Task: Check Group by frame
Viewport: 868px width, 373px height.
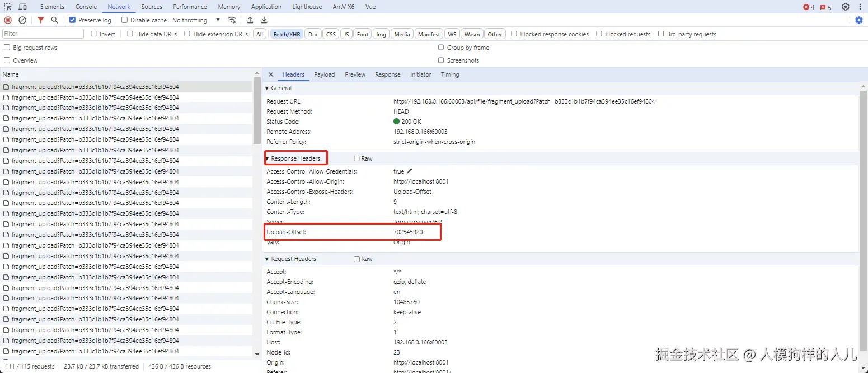Action: (441, 48)
